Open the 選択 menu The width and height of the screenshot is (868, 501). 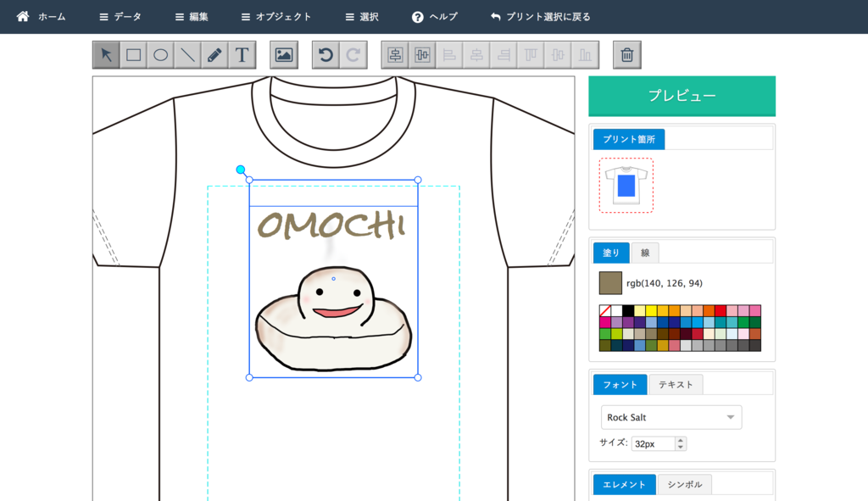pyautogui.click(x=362, y=17)
